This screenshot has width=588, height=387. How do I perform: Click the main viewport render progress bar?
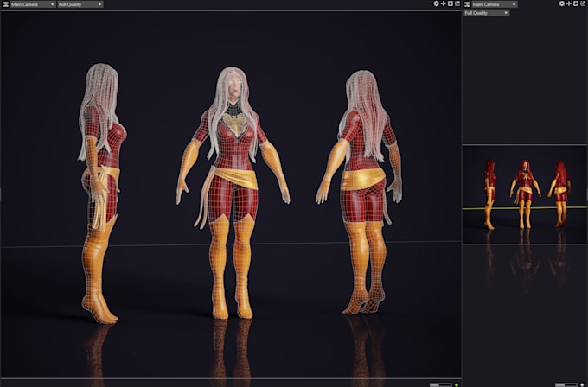click(x=441, y=384)
